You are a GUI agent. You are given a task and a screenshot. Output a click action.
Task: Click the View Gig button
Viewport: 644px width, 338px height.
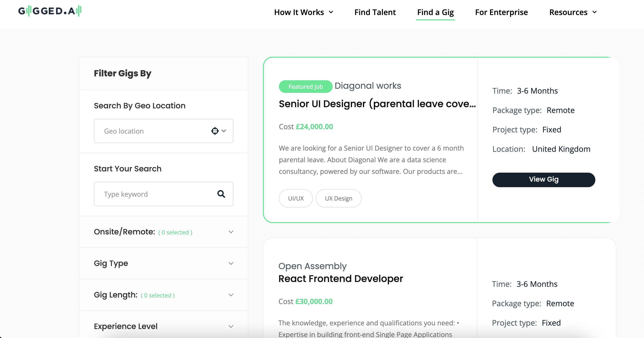point(544,179)
